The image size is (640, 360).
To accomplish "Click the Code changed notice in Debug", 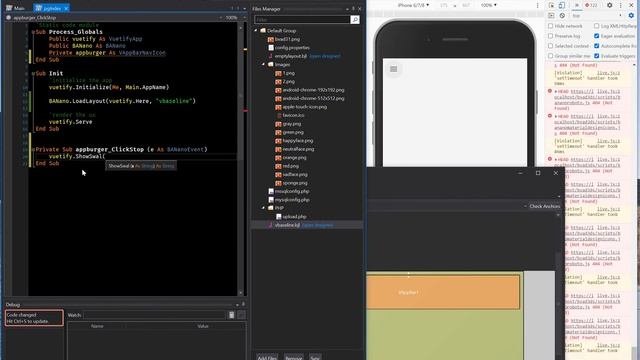I will (x=34, y=318).
